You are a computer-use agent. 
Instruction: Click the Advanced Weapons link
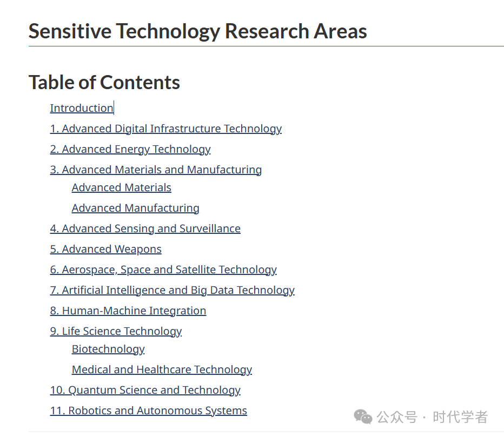click(106, 249)
